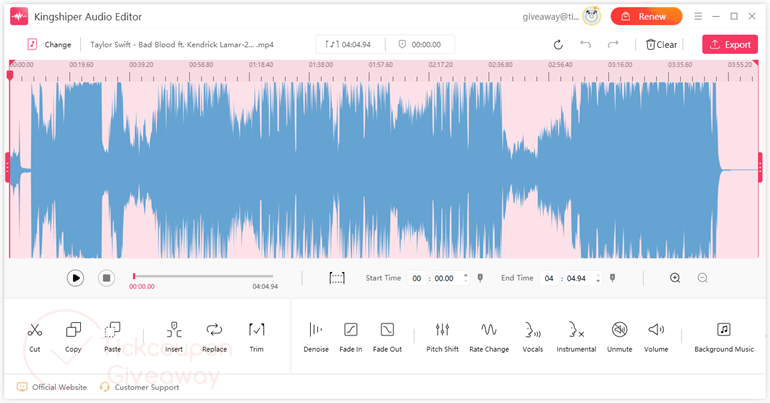Apply the Fade In effect
Viewport: 770px width, 403px height.
[x=351, y=337]
